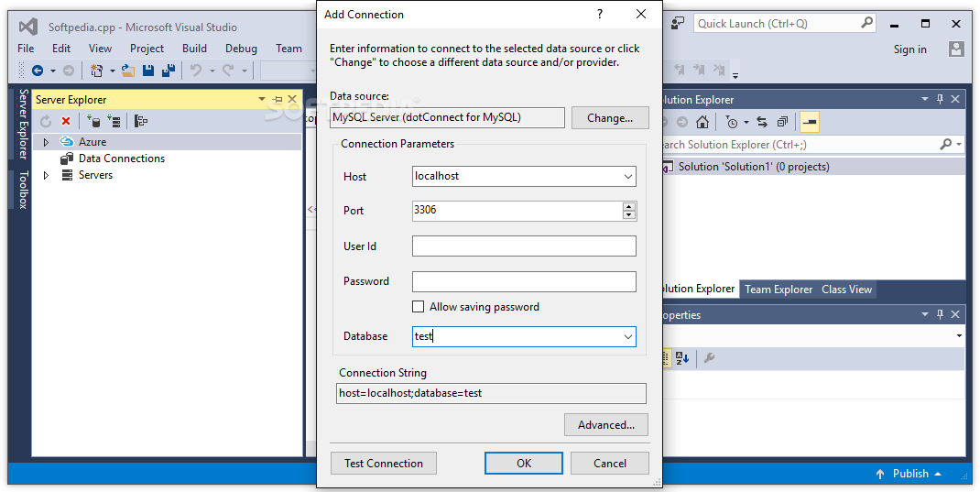Enable Allow saving password checkbox
Image resolution: width=980 pixels, height=492 pixels.
tap(419, 307)
